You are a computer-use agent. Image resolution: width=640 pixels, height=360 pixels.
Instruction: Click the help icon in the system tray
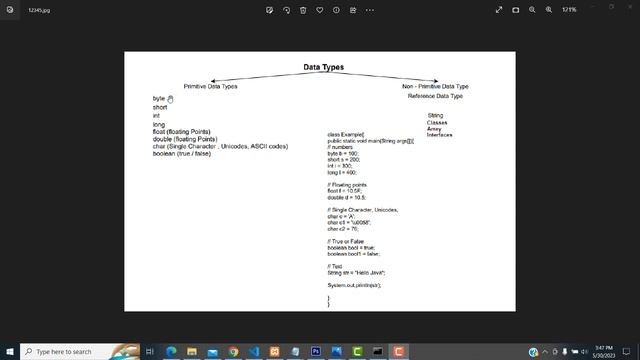point(533,352)
